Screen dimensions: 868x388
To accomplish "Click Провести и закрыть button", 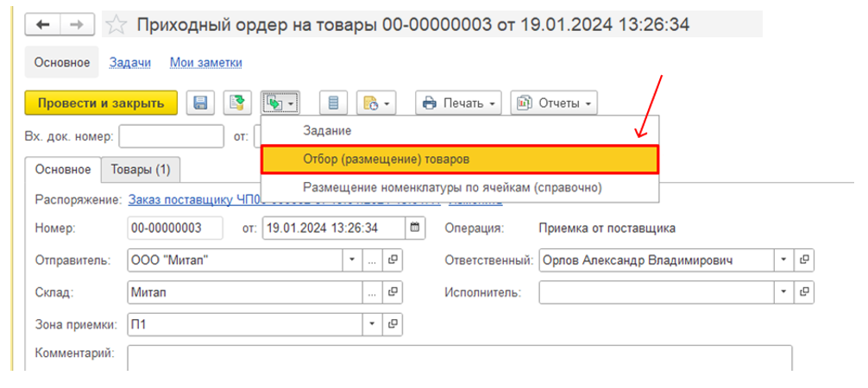I will click(101, 103).
